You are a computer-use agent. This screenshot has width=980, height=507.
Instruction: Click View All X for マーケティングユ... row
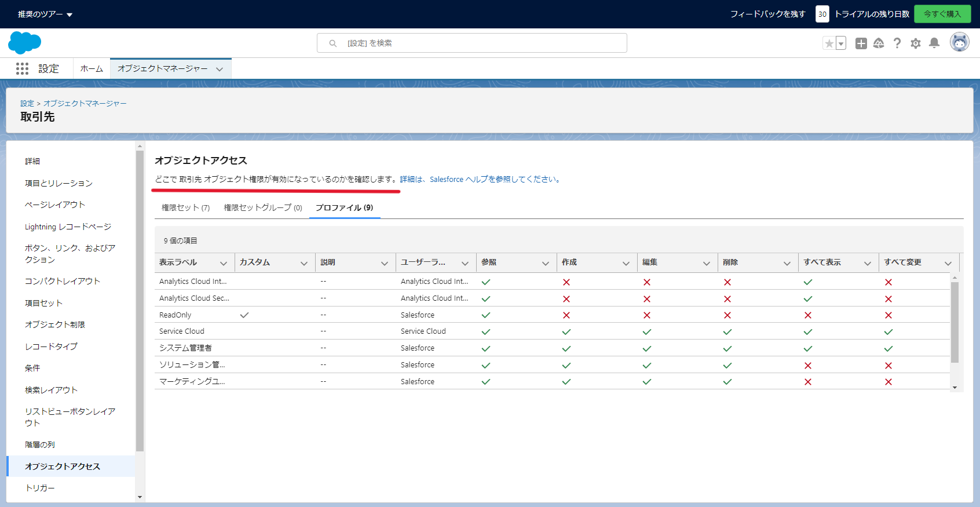[x=808, y=382]
